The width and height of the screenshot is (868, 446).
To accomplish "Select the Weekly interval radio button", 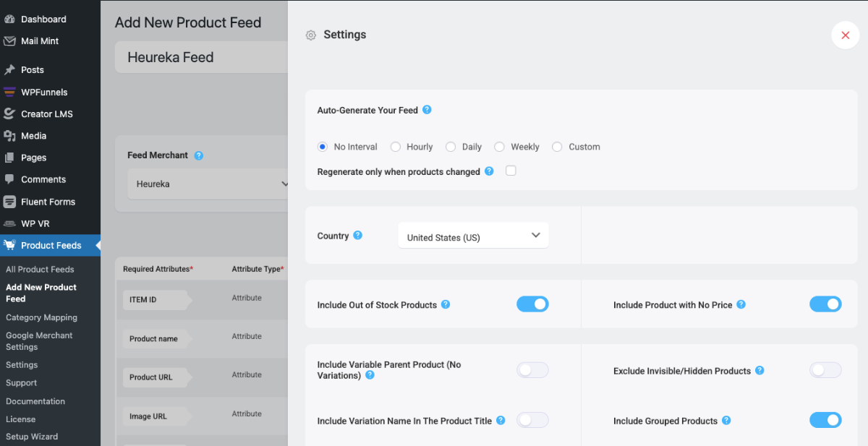I will tap(499, 147).
